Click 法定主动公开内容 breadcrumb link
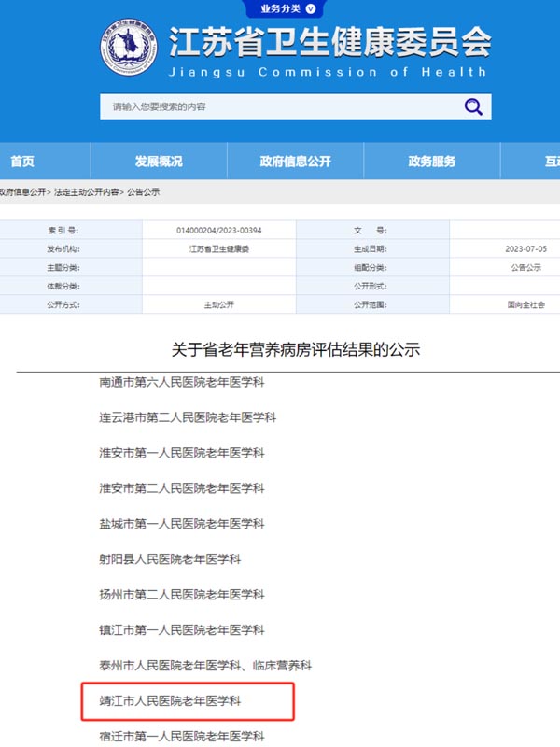The image size is (560, 747). pyautogui.click(x=86, y=192)
